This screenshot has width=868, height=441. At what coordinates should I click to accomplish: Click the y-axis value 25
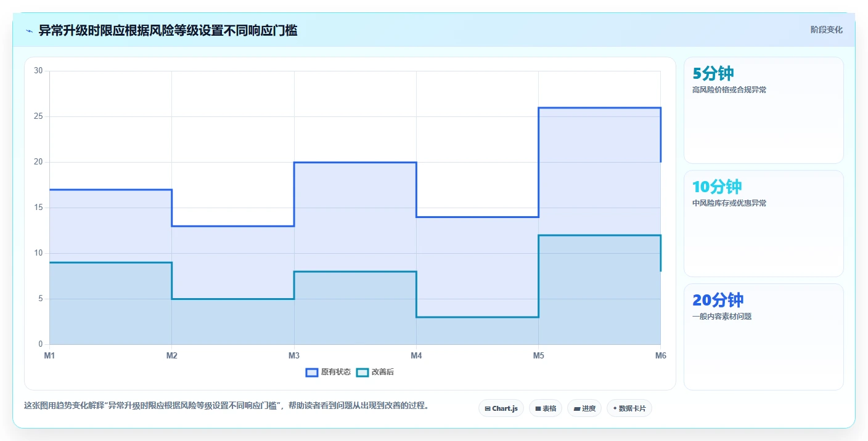38,116
